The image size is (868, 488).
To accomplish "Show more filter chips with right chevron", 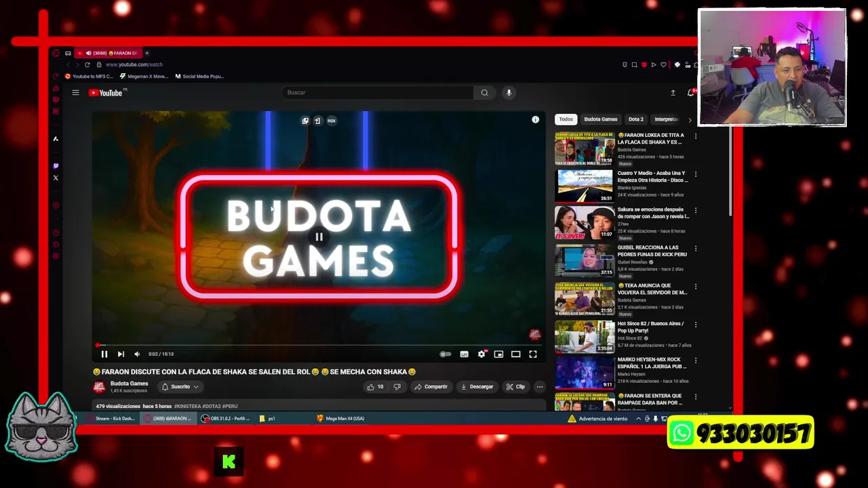I will point(690,120).
